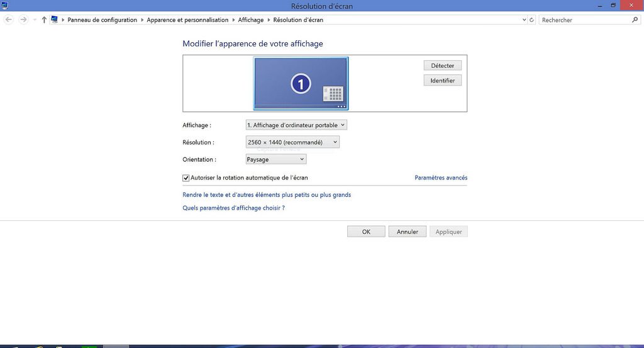Select the display 1 monitor thumbnail
The image size is (644, 348).
[301, 83]
